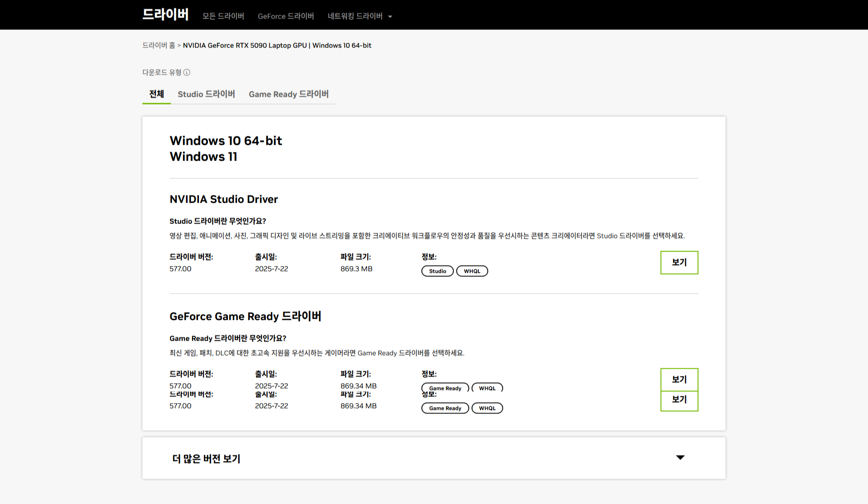The height and width of the screenshot is (504, 868).
Task: Click the 드라이버 site title
Action: [165, 14]
